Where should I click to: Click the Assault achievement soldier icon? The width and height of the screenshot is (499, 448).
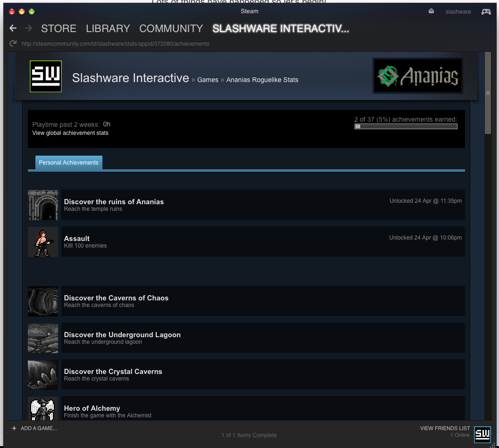point(43,242)
